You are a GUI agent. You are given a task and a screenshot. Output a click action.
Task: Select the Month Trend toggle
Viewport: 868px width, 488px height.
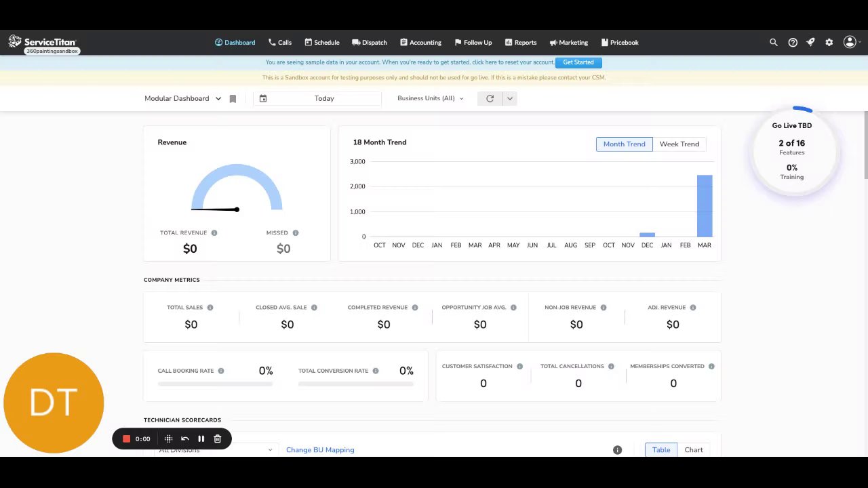(624, 144)
